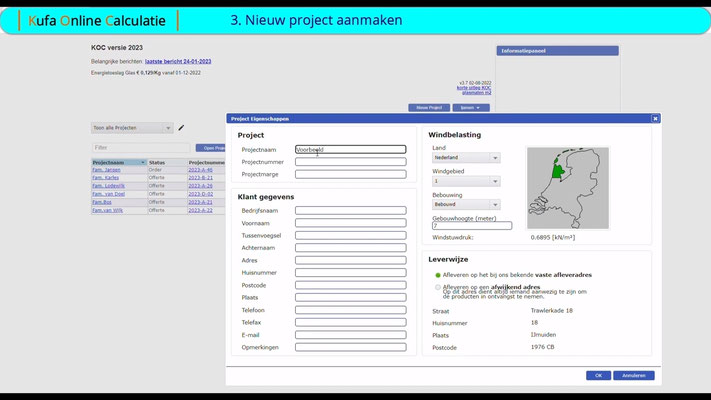
Task: Open project number 2023-B-21
Action: coord(200,178)
